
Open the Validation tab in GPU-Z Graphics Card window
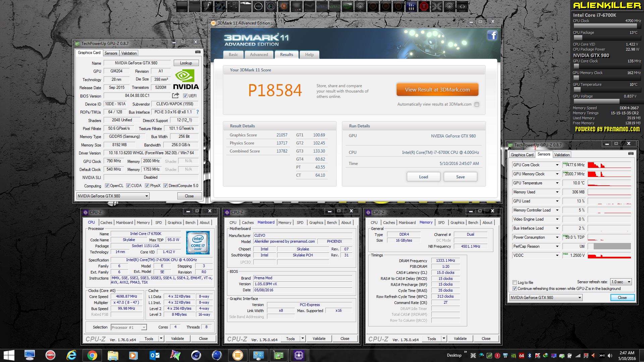click(129, 53)
